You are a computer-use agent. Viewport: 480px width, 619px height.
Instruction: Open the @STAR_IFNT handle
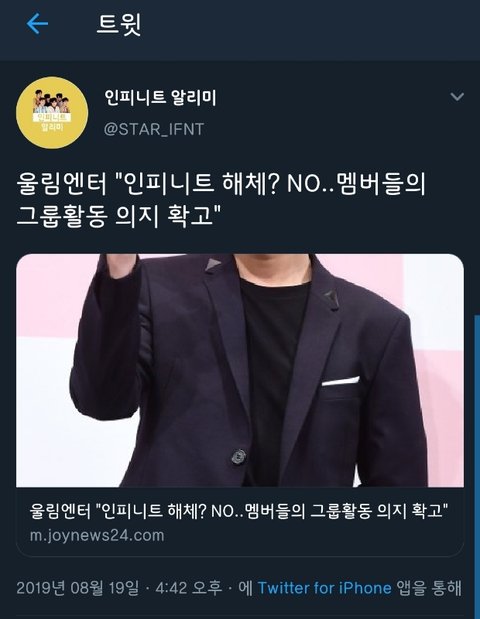pos(154,129)
